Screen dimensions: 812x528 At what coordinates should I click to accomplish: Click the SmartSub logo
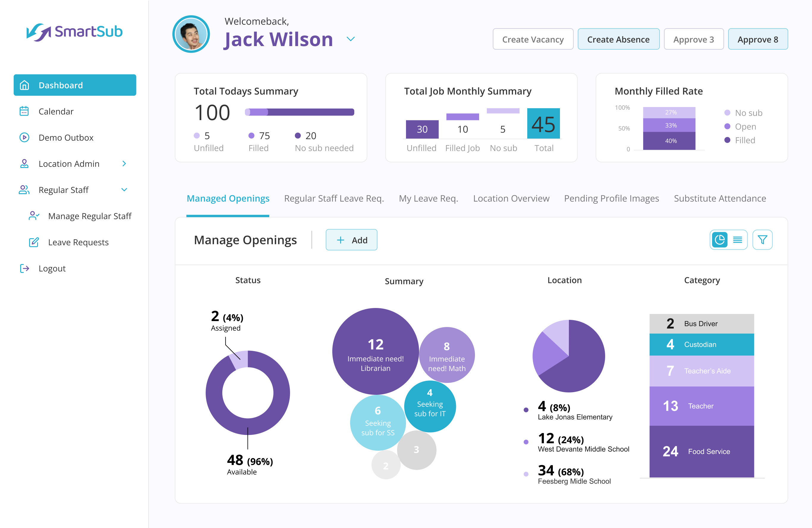[x=74, y=32]
